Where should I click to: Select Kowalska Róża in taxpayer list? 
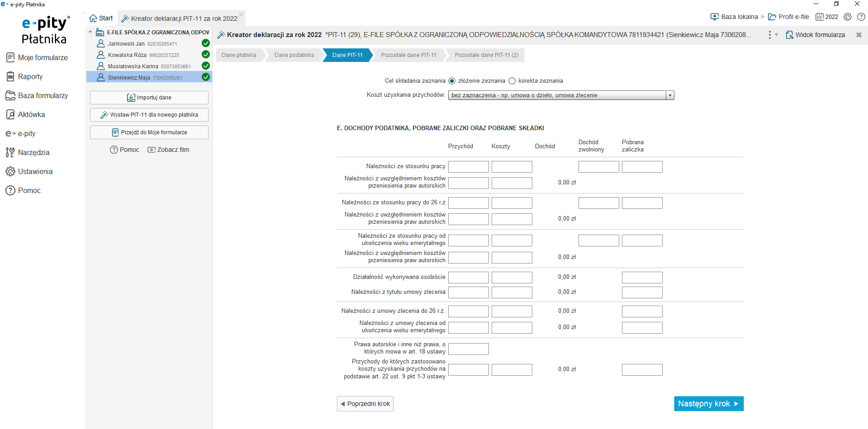pyautogui.click(x=127, y=55)
